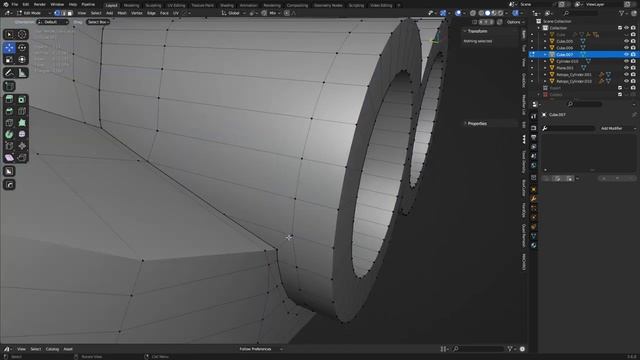Switch to the Shading workspace tab
640x360 pixels.
coord(227,5)
